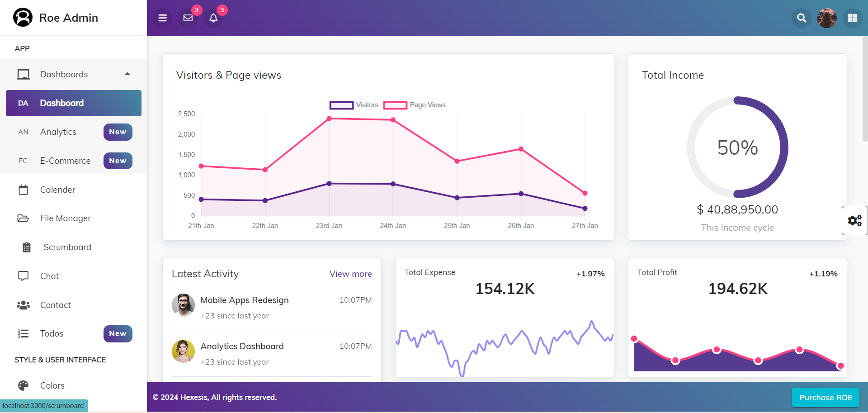This screenshot has width=868, height=413.
Task: Open the grid apps icon in header
Action: pos(852,18)
